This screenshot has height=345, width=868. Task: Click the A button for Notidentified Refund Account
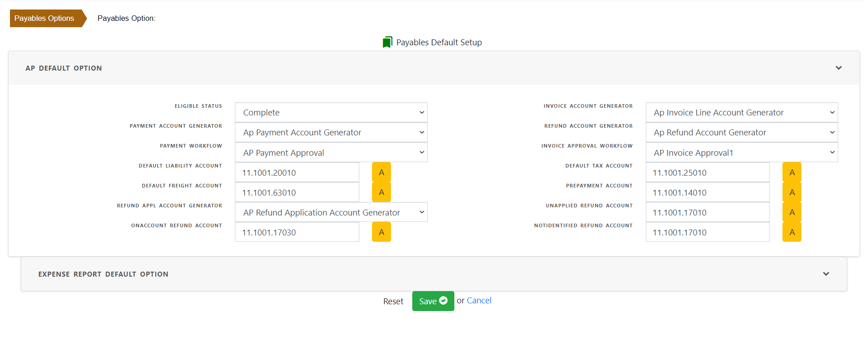click(792, 232)
